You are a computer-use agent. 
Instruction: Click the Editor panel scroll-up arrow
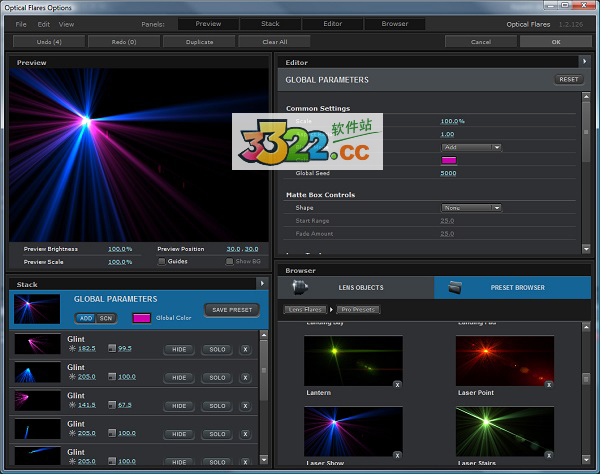pyautogui.click(x=586, y=96)
